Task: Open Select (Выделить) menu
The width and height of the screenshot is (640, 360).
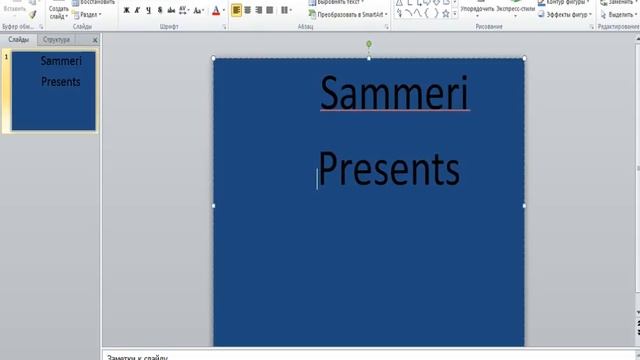Action: point(619,15)
